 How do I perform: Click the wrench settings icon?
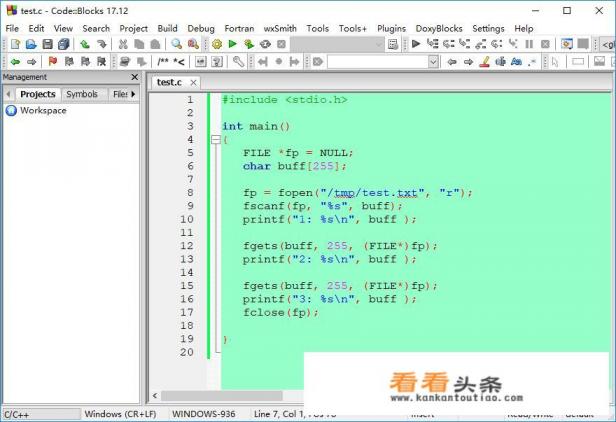pyautogui.click(x=238, y=61)
